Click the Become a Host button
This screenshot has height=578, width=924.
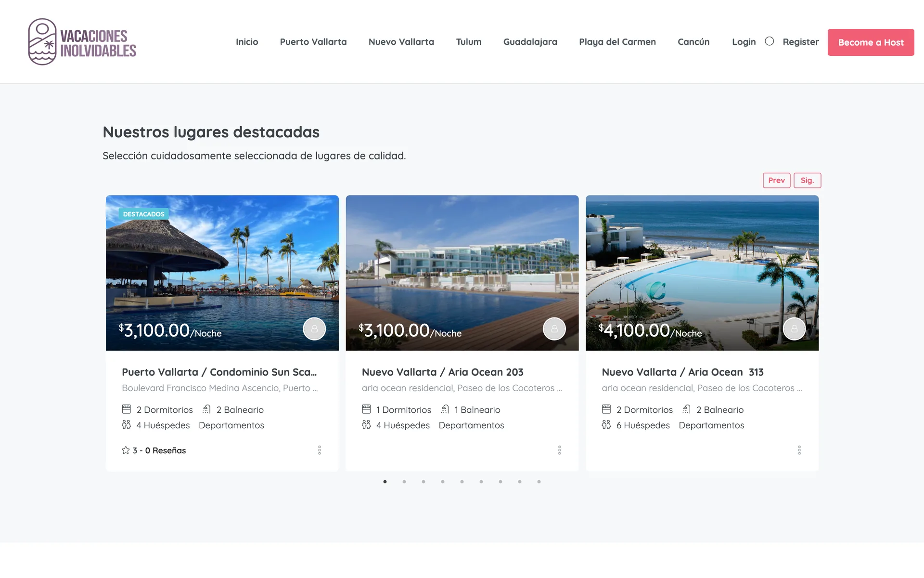871,42
